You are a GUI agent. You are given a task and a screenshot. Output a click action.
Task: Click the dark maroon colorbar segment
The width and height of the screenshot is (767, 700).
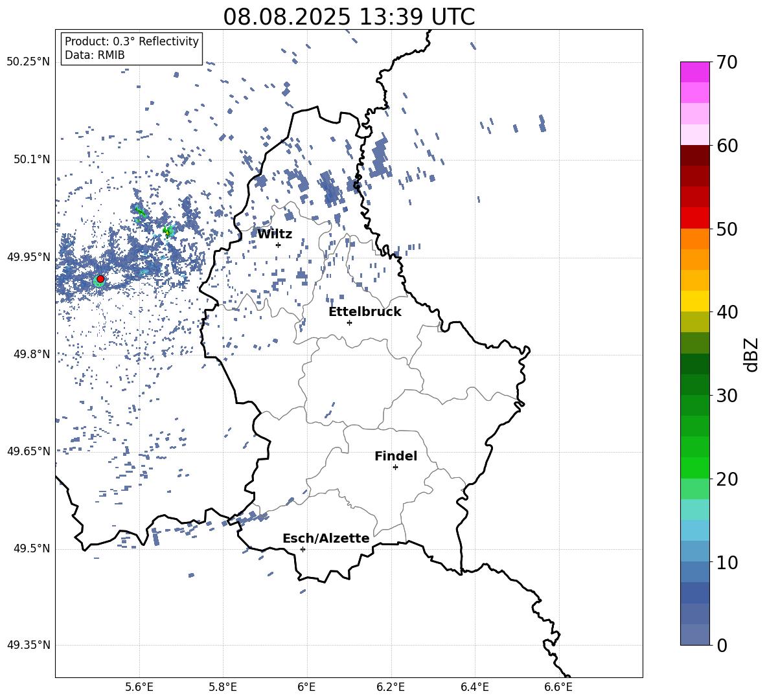point(695,155)
